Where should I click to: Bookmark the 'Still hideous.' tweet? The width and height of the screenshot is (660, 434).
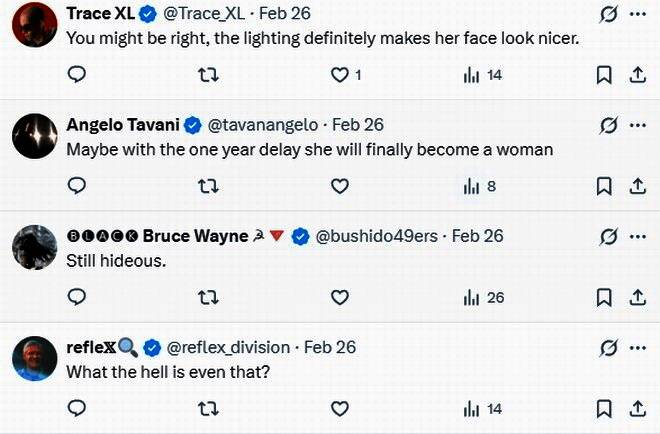tap(604, 297)
